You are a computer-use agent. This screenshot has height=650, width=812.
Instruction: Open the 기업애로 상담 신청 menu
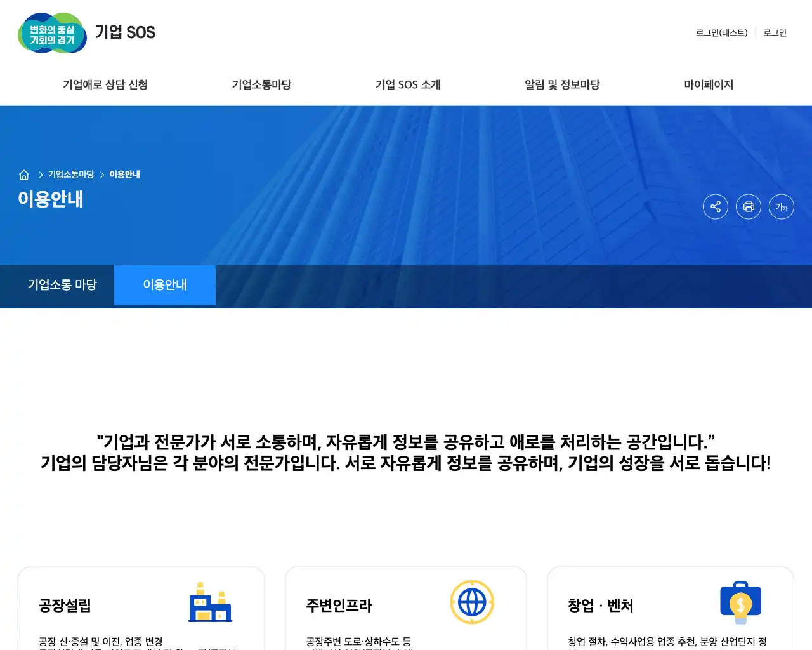(105, 84)
